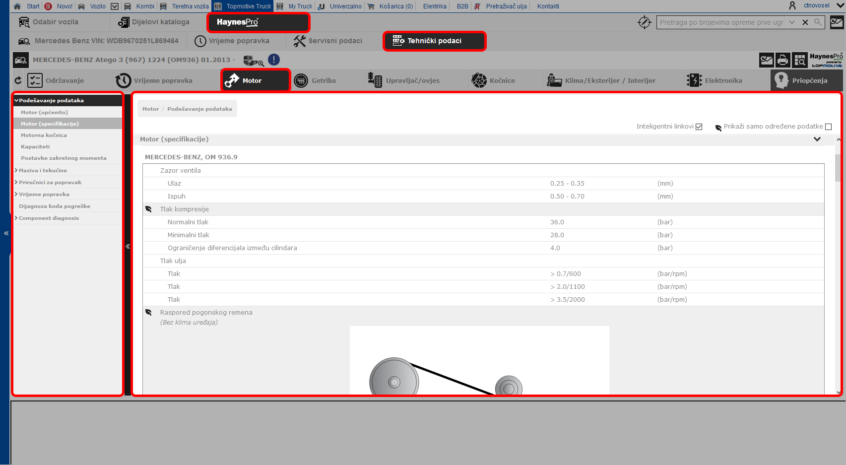
Task: Click the drive belt layout diagram
Action: [479, 360]
